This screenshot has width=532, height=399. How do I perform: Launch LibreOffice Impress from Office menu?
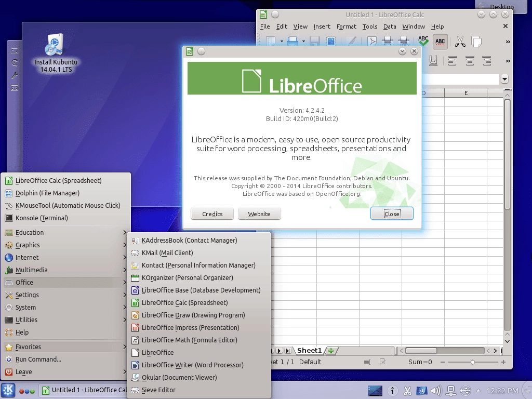coord(199,327)
